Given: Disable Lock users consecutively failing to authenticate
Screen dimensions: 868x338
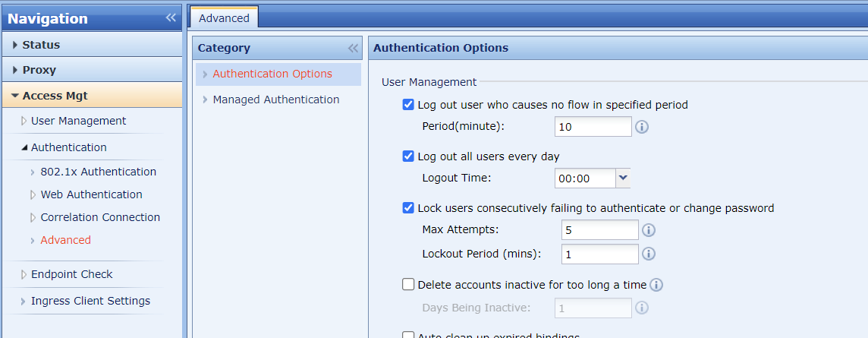Looking at the screenshot, I should tap(408, 208).
